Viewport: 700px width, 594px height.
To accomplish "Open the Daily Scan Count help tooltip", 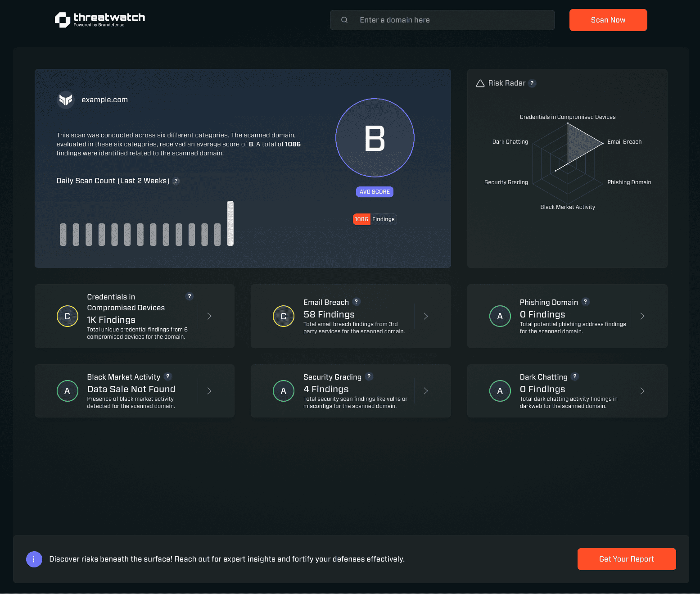I will (x=176, y=181).
